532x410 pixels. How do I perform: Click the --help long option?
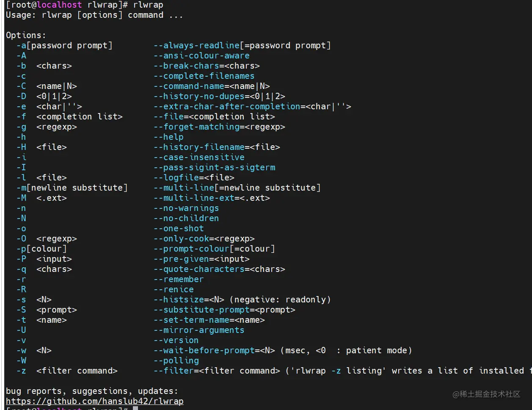pos(168,137)
